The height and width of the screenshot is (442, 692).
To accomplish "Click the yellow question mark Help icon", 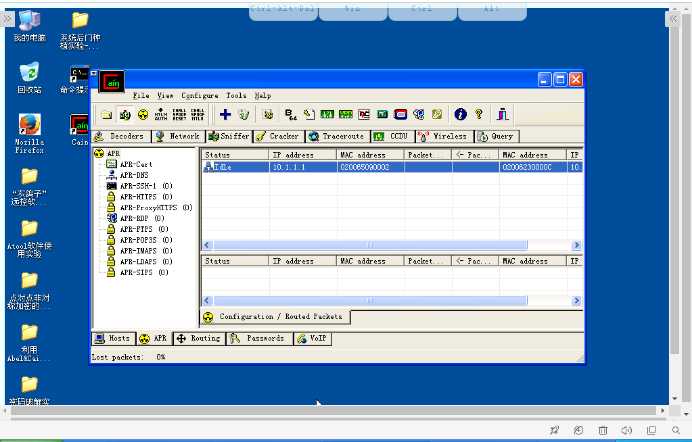I will tap(478, 114).
